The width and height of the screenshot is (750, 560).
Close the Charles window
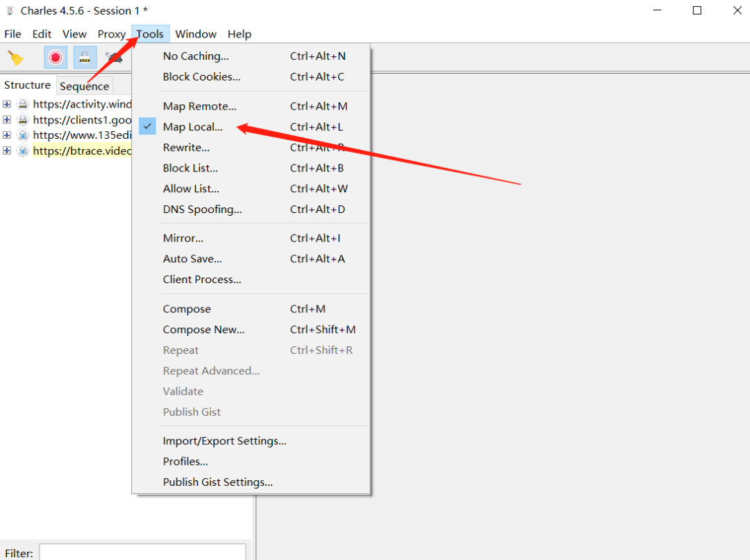point(737,10)
